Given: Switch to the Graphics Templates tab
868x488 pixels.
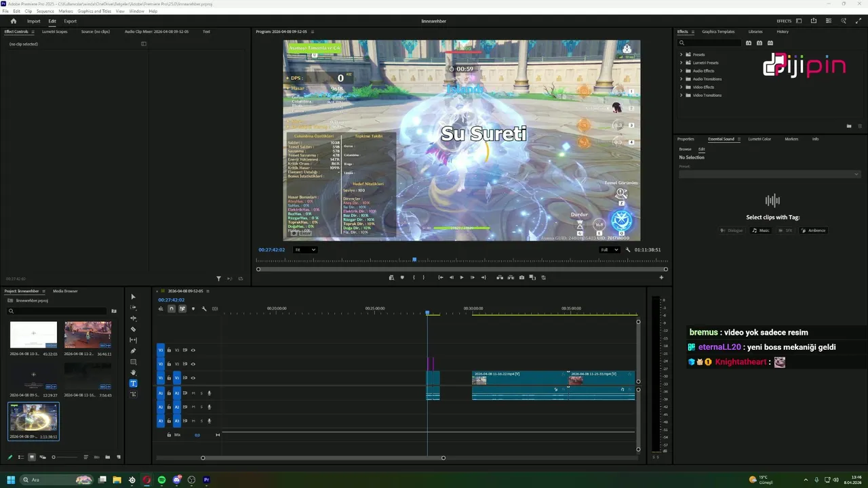Looking at the screenshot, I should point(718,32).
